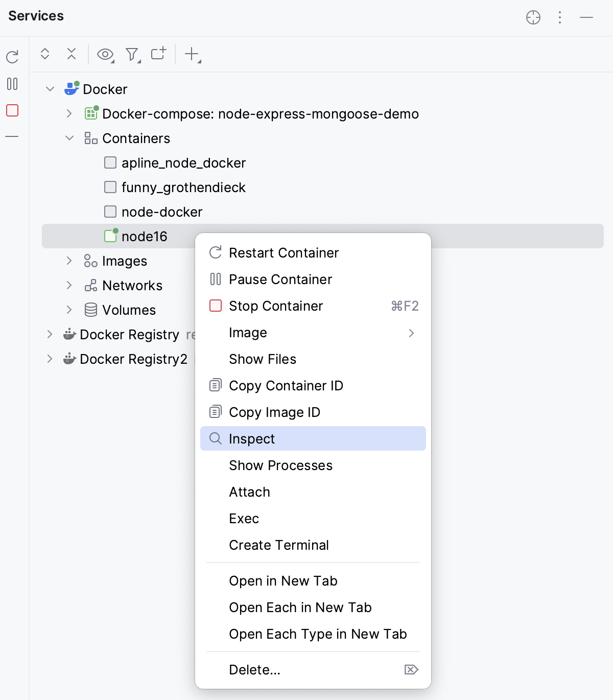Viewport: 613px width, 700px height.
Task: Toggle the funny_grothendieck container checkbox
Action: coord(110,187)
